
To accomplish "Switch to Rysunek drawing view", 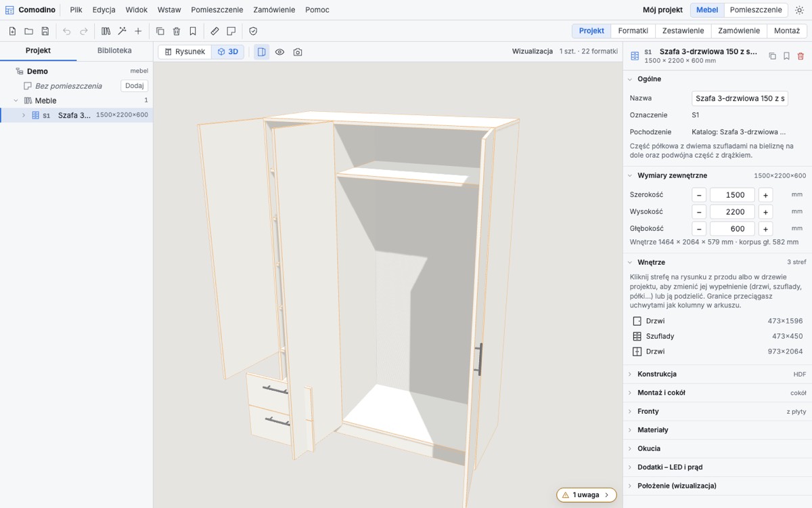I will coord(185,51).
